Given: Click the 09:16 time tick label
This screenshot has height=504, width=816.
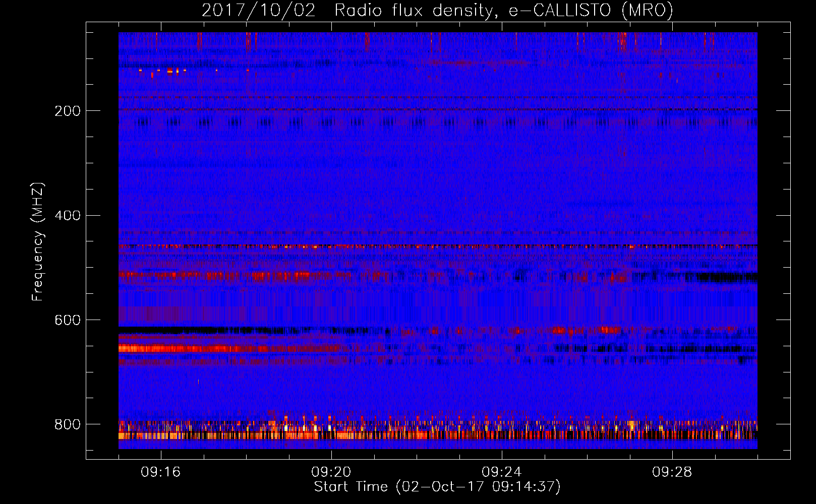Looking at the screenshot, I should pyautogui.click(x=161, y=472).
